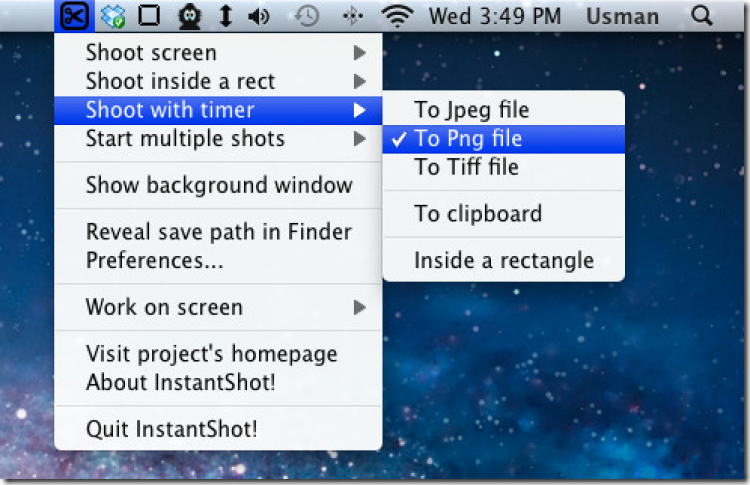Open the volume speaker icon
Image resolution: width=750 pixels, height=485 pixels.
coord(258,16)
